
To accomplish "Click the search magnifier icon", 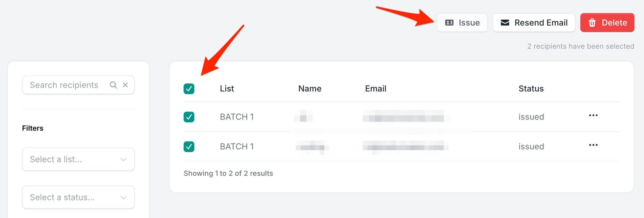I will tap(113, 85).
